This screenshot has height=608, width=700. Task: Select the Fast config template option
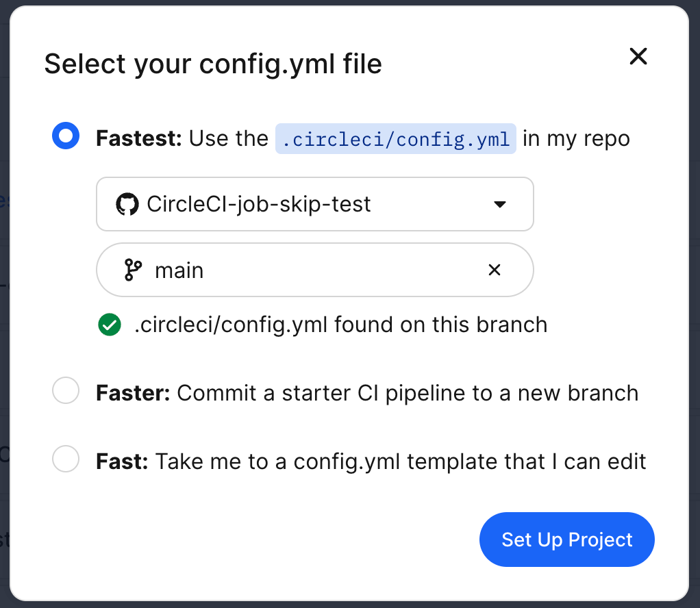[66, 459]
